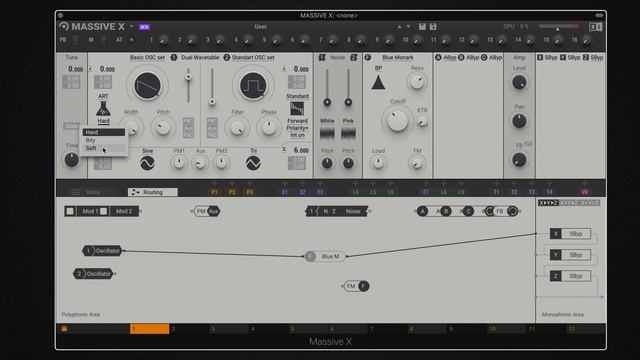Viewport: 640px width, 360px height.
Task: Click the Dual Wavetable oscillator 1 number icon
Action: 174,58
